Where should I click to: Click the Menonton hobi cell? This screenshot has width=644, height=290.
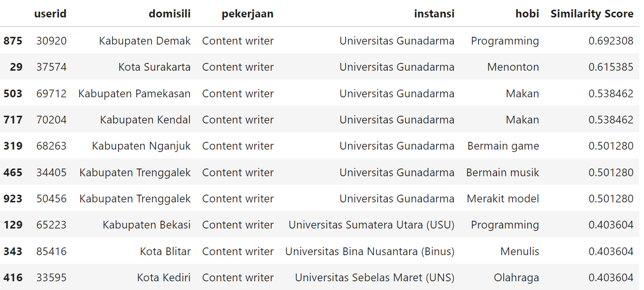click(x=513, y=67)
